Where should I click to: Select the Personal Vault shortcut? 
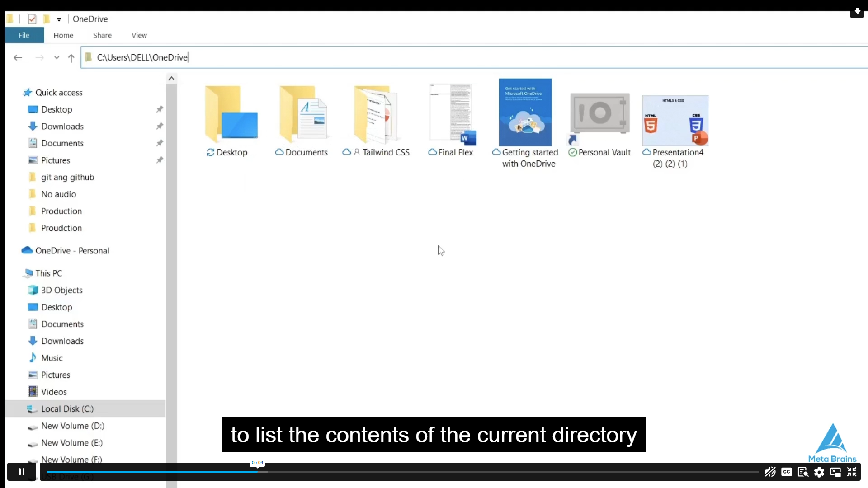click(x=599, y=125)
